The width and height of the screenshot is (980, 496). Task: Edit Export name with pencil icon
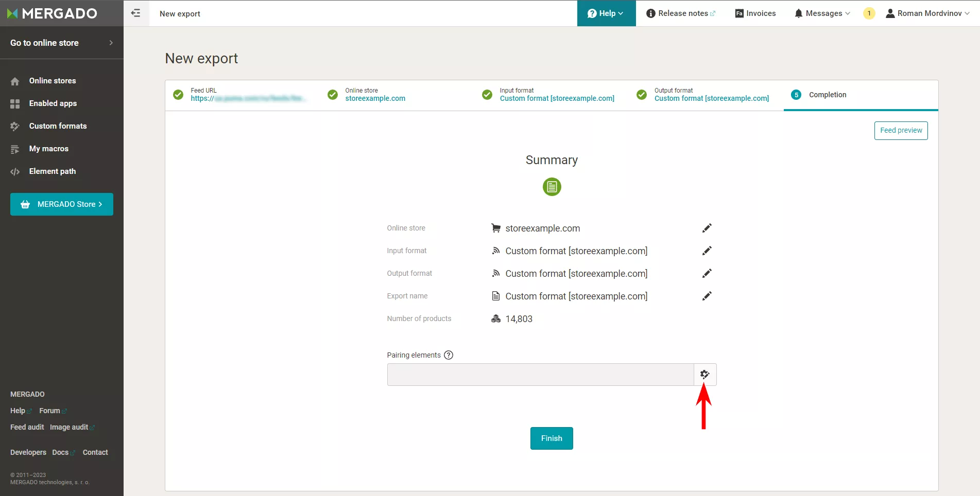click(707, 296)
